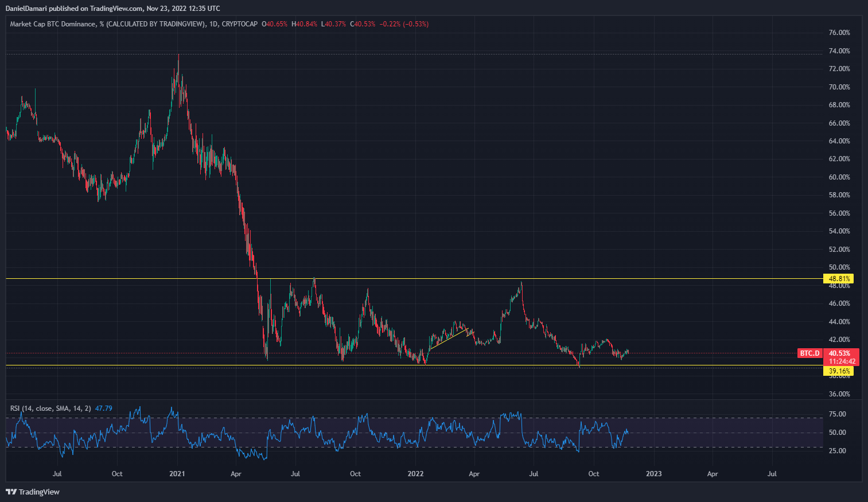Click the yellow horizontal support line at 39.16%

coord(414,365)
